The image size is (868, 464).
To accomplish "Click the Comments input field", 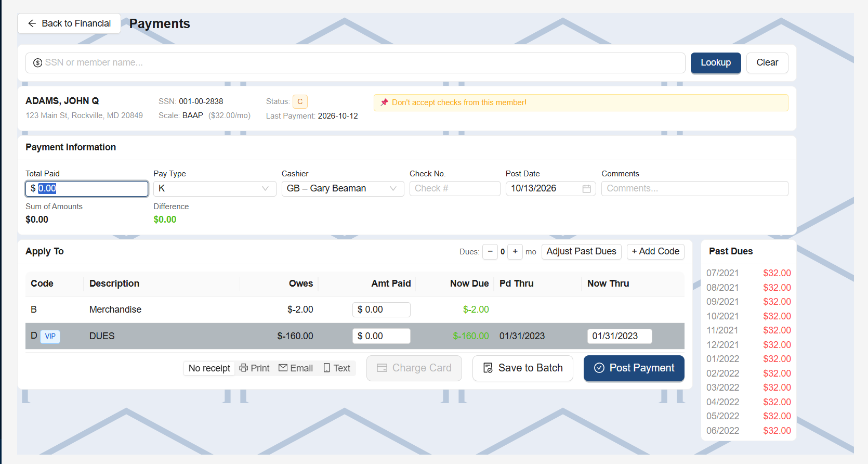I will point(694,189).
